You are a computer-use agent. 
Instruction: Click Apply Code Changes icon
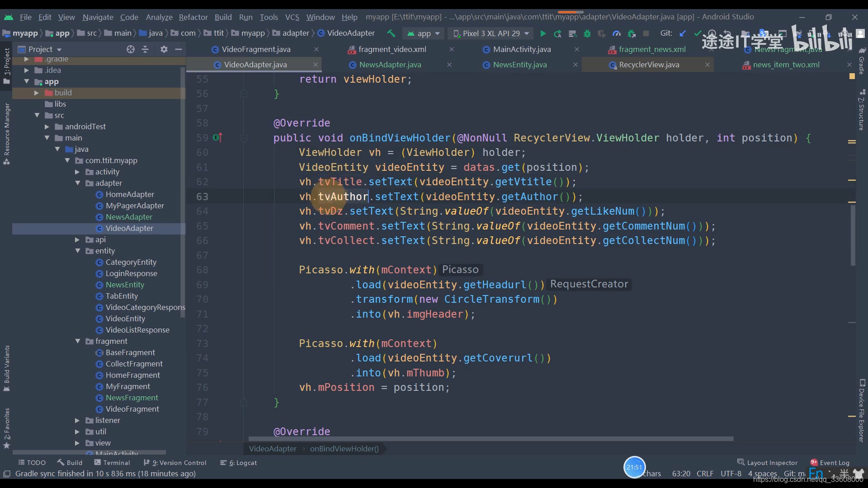pos(572,33)
